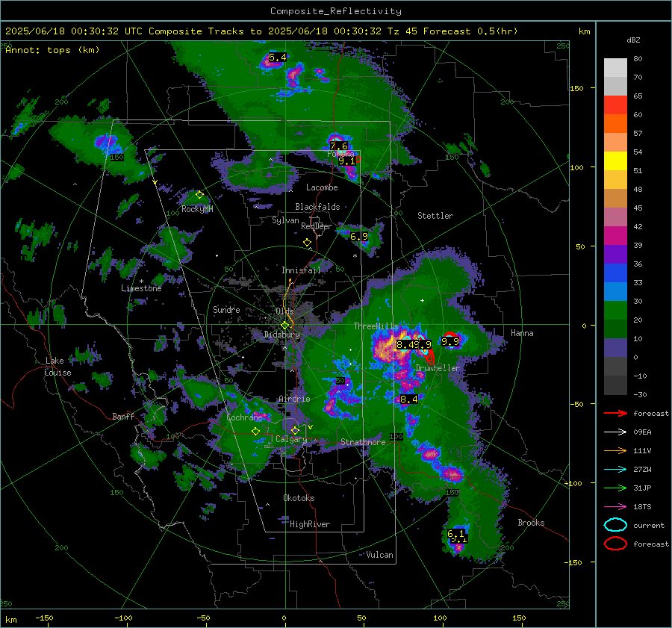Click the 6.1 storm top label near Brooks
The width and height of the screenshot is (672, 628).
pyautogui.click(x=455, y=534)
